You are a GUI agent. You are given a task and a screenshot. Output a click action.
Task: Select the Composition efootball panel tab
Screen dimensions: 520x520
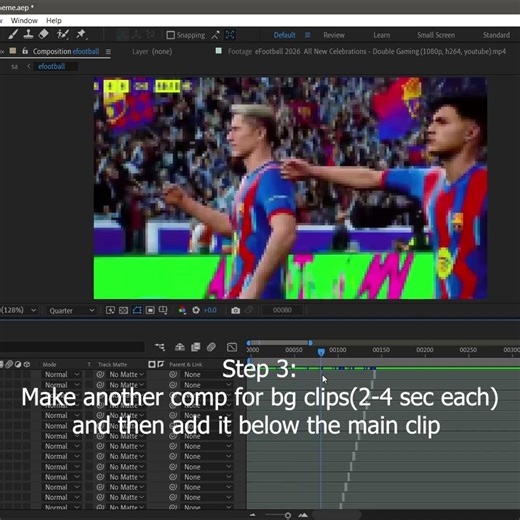(x=66, y=51)
